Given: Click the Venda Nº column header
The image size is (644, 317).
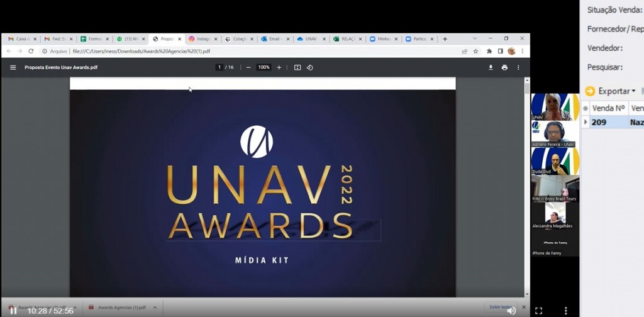Looking at the screenshot, I should [608, 108].
